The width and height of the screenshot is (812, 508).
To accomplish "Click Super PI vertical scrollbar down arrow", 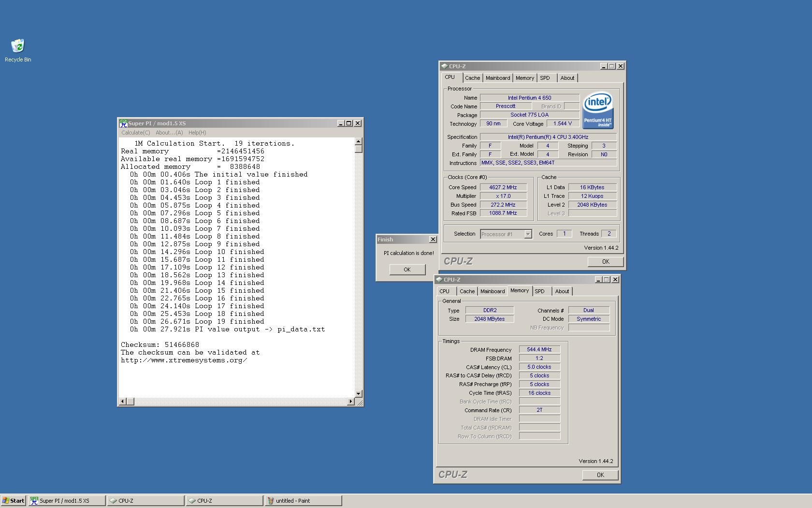I will click(x=358, y=393).
